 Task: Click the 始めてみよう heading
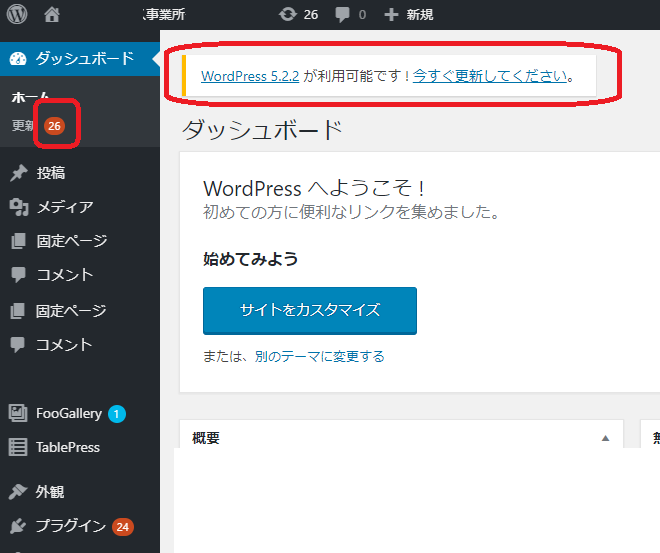[250, 259]
